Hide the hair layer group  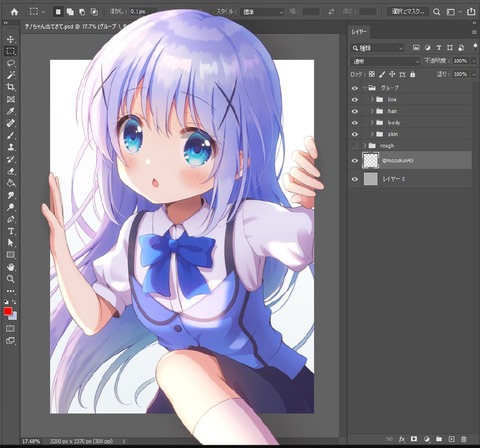pos(355,111)
